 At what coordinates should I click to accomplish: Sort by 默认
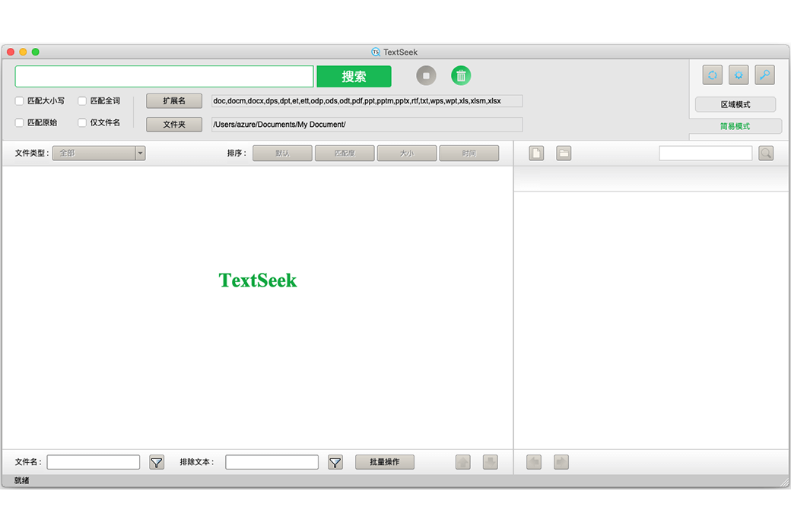pyautogui.click(x=282, y=153)
